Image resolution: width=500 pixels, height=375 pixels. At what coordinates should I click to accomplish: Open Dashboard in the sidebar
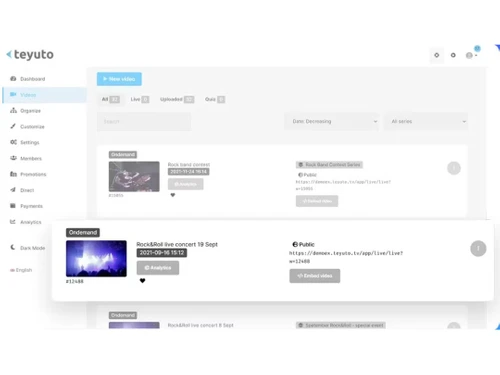tap(32, 79)
